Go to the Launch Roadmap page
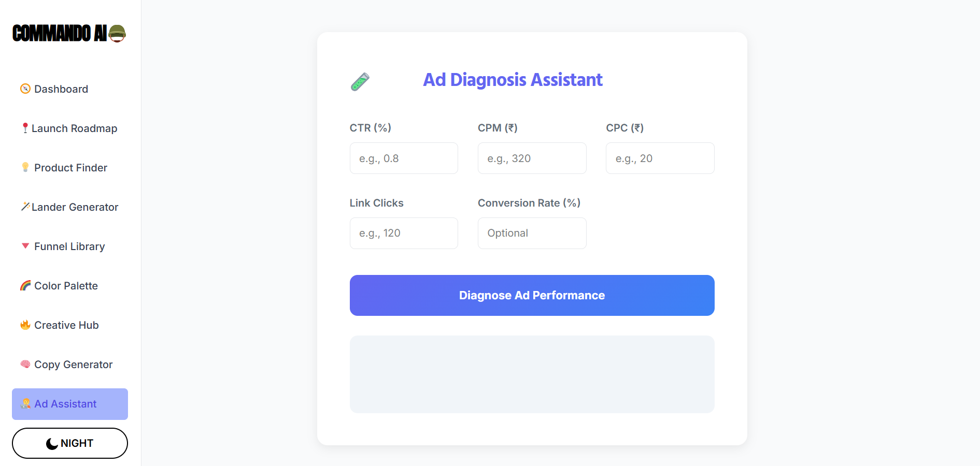The height and width of the screenshot is (466, 980). point(74,128)
